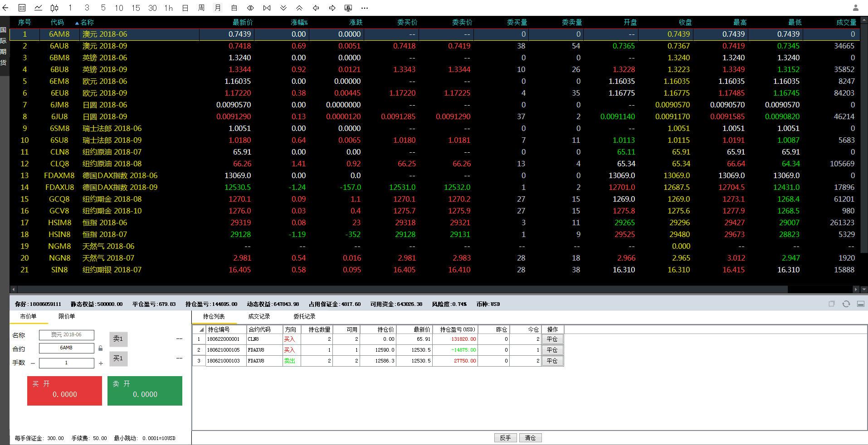Open the 委托记录 order records tab
The image size is (868, 445).
point(304,316)
